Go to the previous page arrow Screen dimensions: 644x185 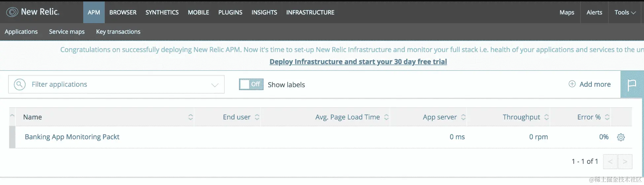610,162
